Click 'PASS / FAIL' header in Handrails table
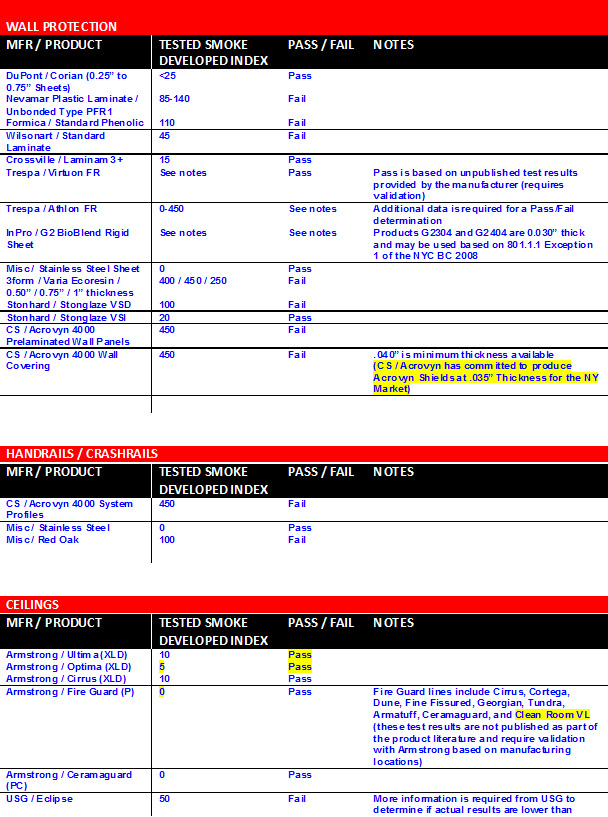The width and height of the screenshot is (608, 817). (321, 472)
